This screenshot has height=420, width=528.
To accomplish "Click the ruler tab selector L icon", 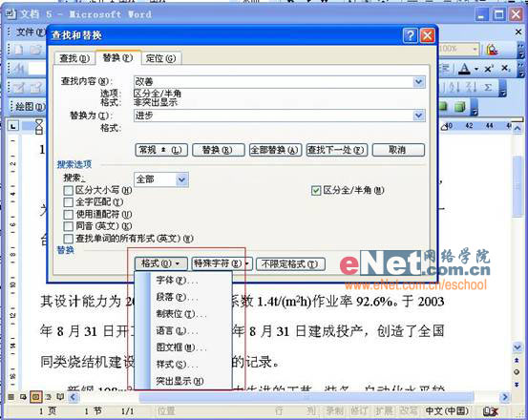I will [13, 126].
